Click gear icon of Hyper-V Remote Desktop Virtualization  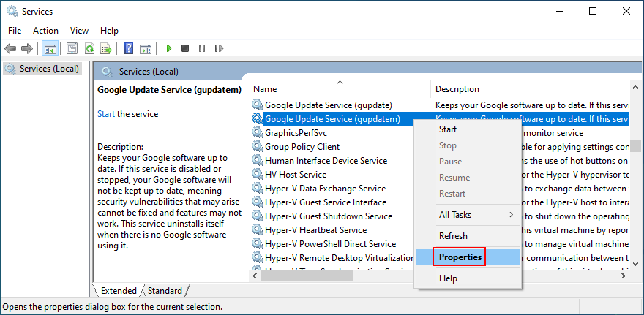[257, 258]
